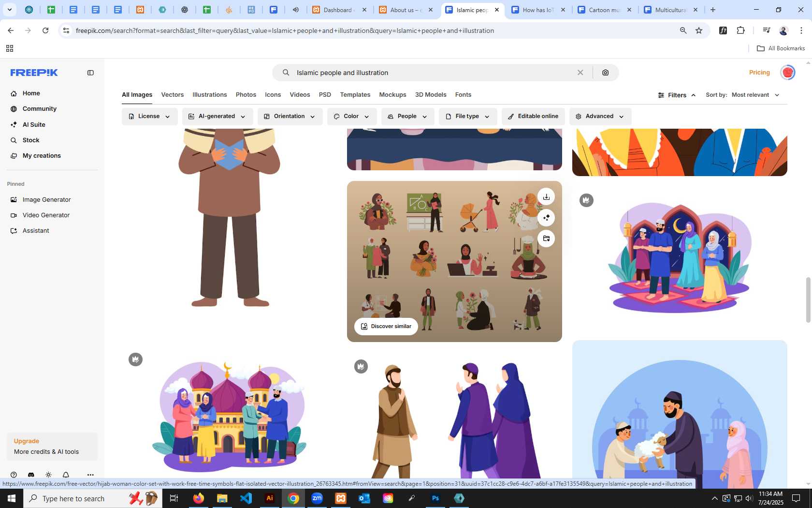Switch to Dashboard browser tab
The width and height of the screenshot is (812, 508).
(340, 10)
